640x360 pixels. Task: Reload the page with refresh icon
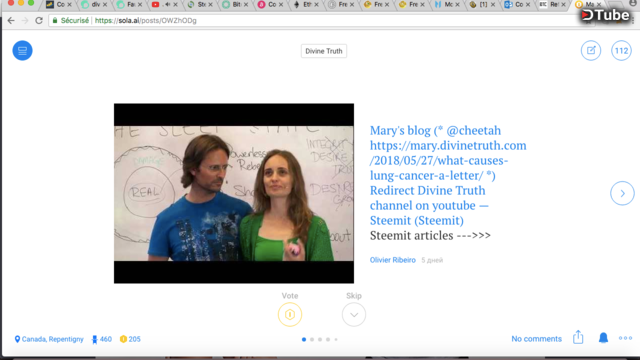pos(39,20)
